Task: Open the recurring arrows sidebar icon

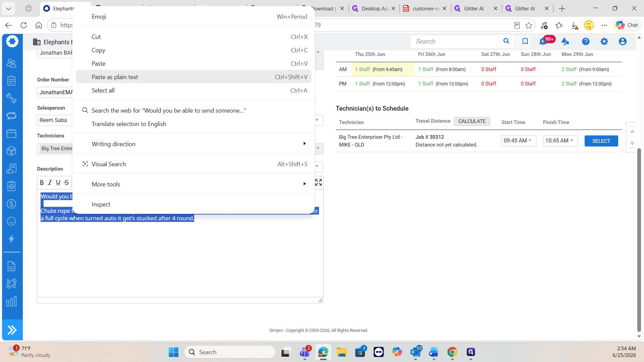Action: (x=11, y=116)
